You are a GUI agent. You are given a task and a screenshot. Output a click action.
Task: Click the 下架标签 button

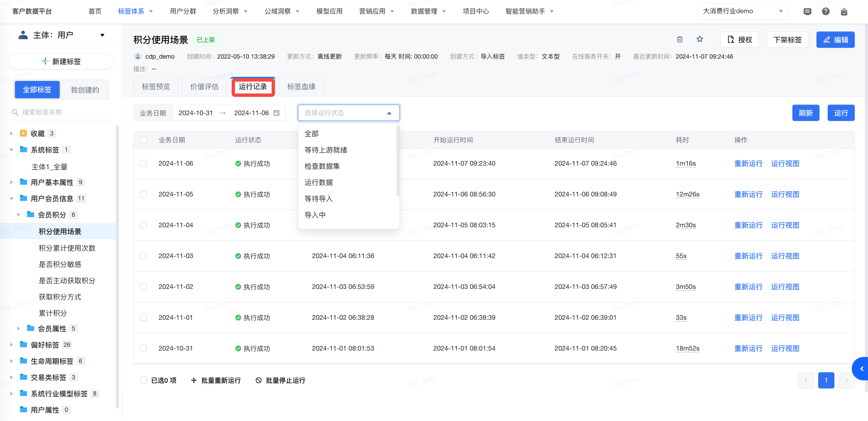coord(787,40)
